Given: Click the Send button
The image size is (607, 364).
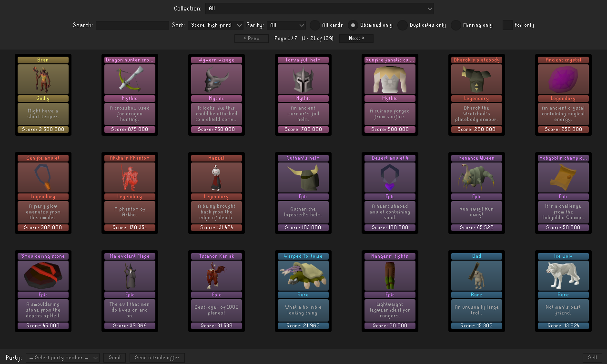Looking at the screenshot, I should (115, 358).
